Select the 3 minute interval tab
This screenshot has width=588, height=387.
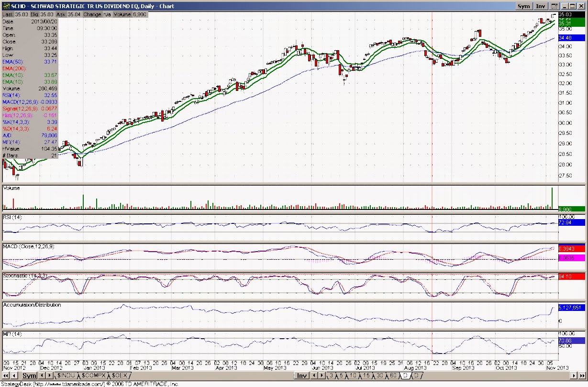[331, 376]
